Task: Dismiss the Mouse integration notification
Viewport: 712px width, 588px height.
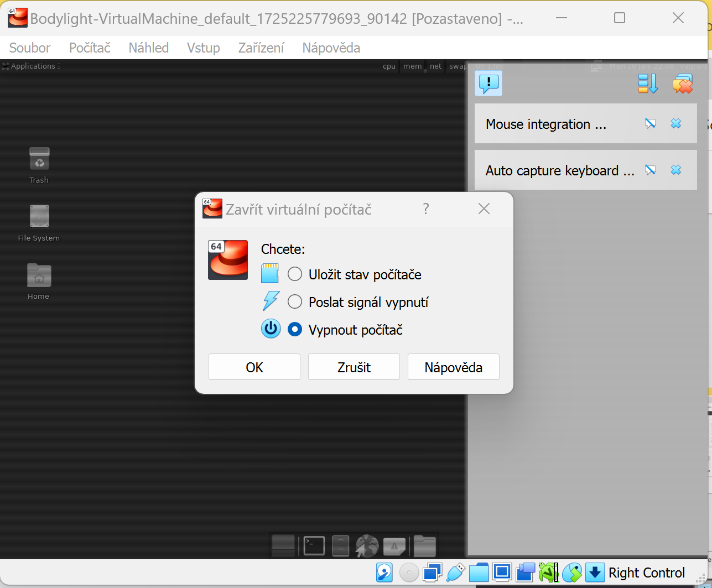Action: click(x=676, y=123)
